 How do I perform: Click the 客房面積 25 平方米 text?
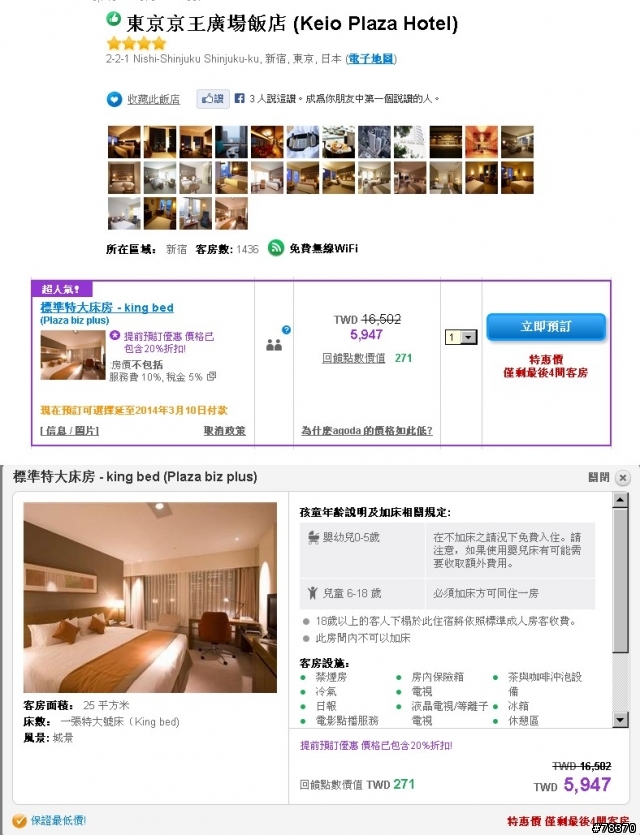pos(76,705)
